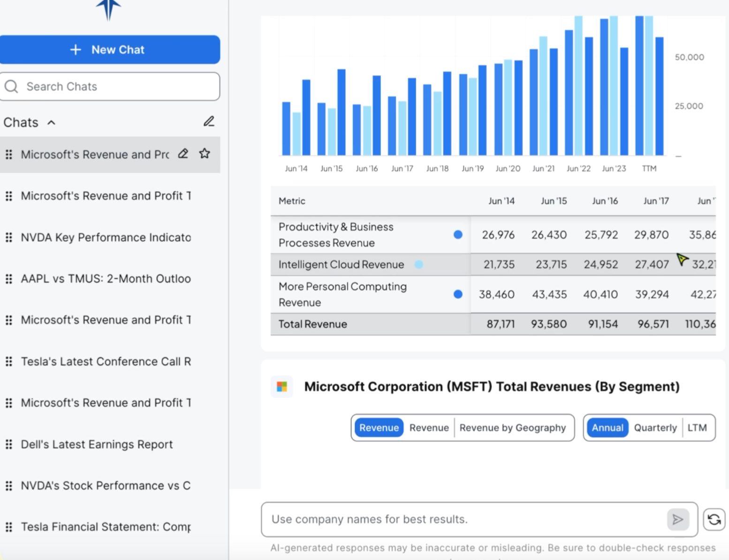This screenshot has width=729, height=560.
Task: Select the highlighted Revenue tab
Action: pyautogui.click(x=379, y=428)
